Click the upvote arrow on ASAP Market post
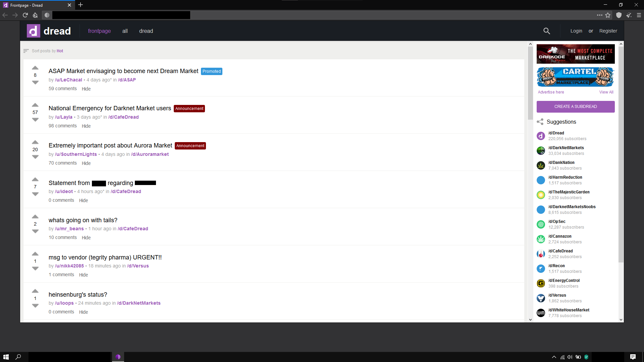This screenshot has height=362, width=644. [x=35, y=68]
